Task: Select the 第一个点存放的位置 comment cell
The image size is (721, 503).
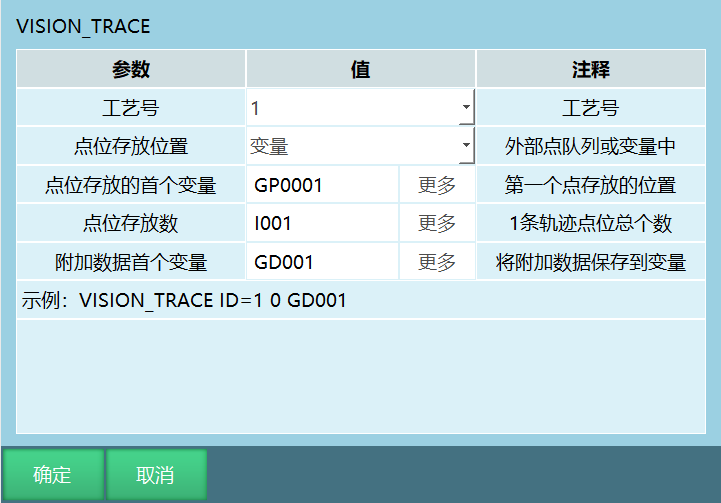Action: (590, 185)
